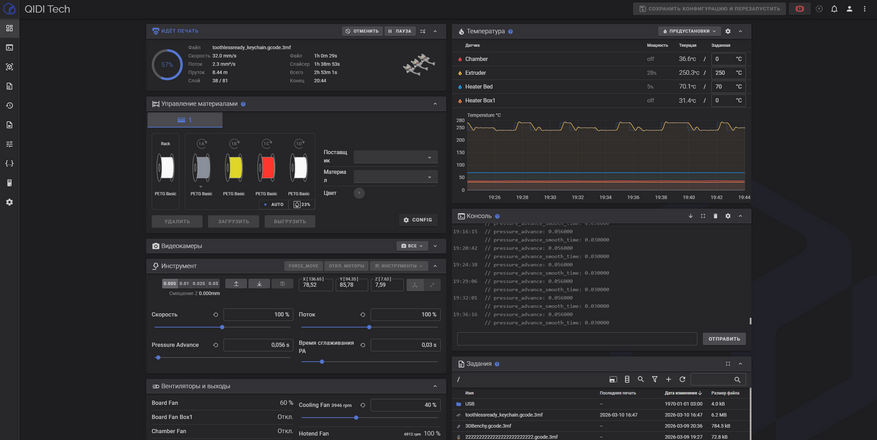Select material box tab 1
Screen dimensions: 877x440
pyautogui.click(x=185, y=120)
